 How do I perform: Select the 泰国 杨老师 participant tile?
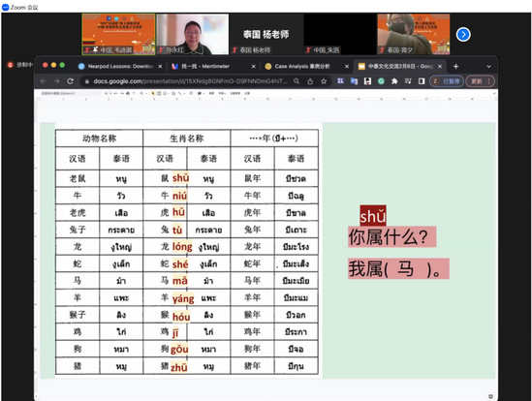(x=266, y=34)
